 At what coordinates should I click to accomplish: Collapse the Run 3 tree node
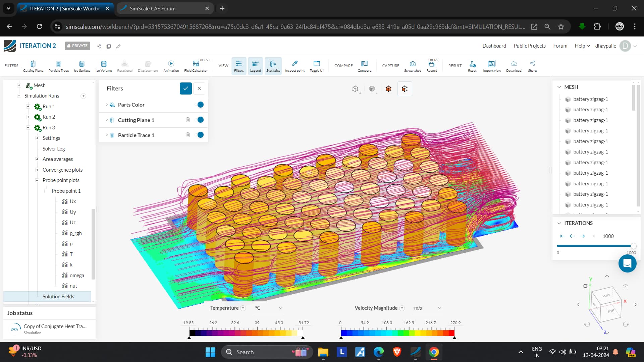(28, 128)
